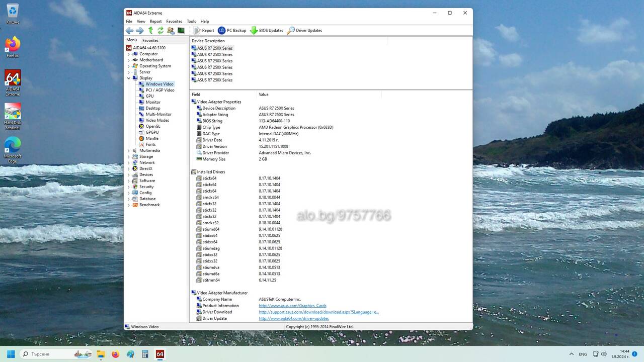
Task: Click the Device Description column header
Action: click(288, 41)
